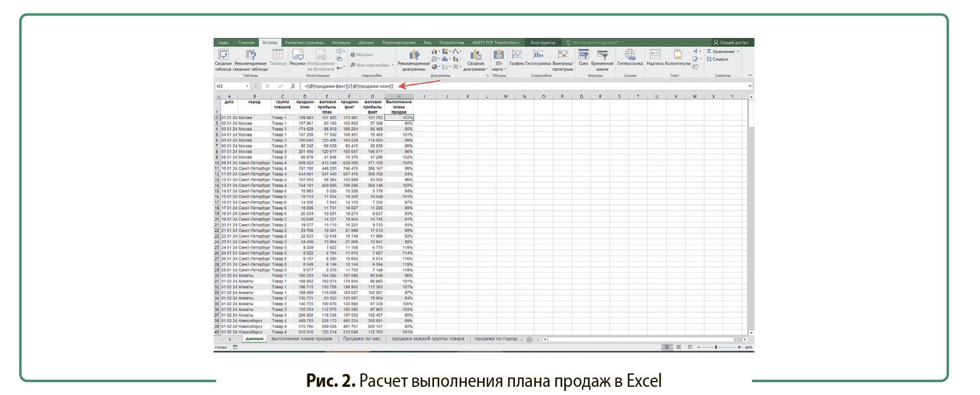980x395 pixels.
Task: Collapse the ribbon with the chevron
Action: (750, 75)
